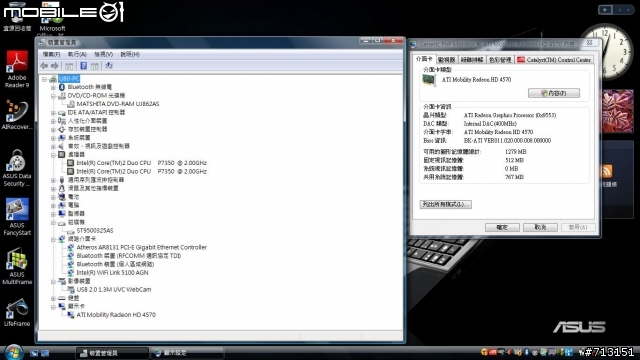Image resolution: width=640 pixels, height=360 pixels.
Task: Toggle the show/hide console tree toolbar icon
Action: (x=69, y=66)
